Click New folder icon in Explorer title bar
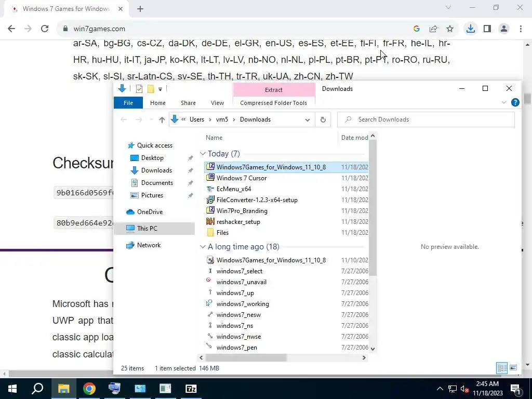Viewport: 532px width, 399px height. point(151,89)
